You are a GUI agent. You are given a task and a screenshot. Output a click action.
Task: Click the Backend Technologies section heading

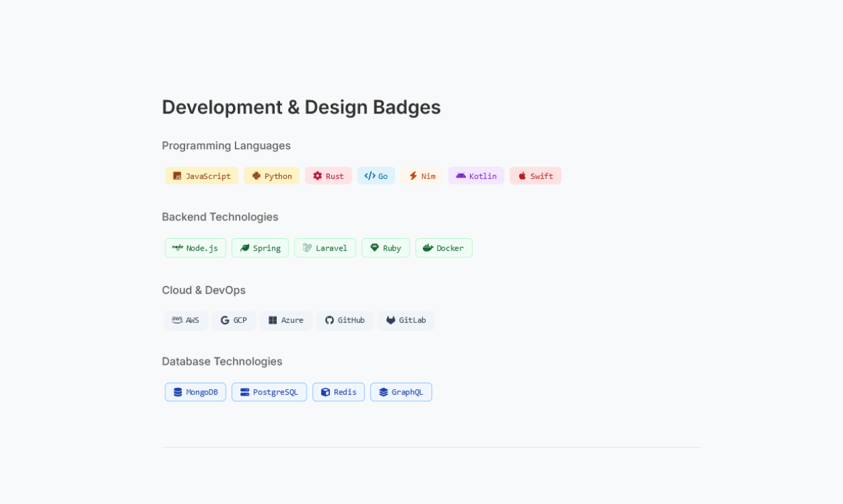pos(220,217)
